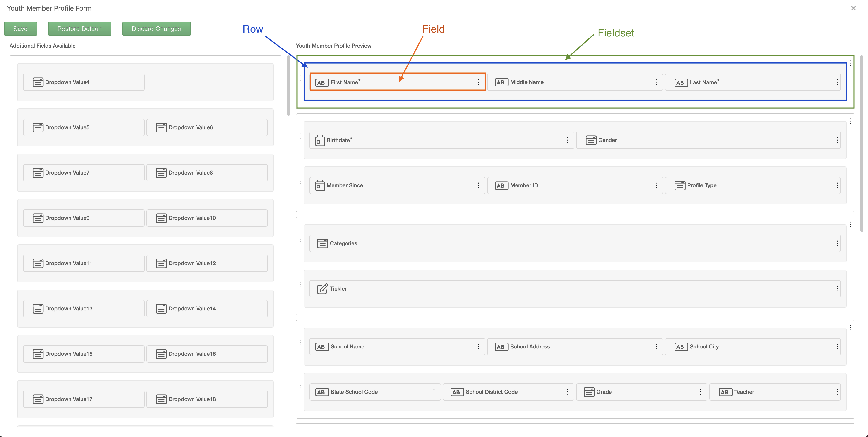Image resolution: width=868 pixels, height=437 pixels.
Task: Click the Additional Fields panel scrollbar
Action: click(x=288, y=86)
